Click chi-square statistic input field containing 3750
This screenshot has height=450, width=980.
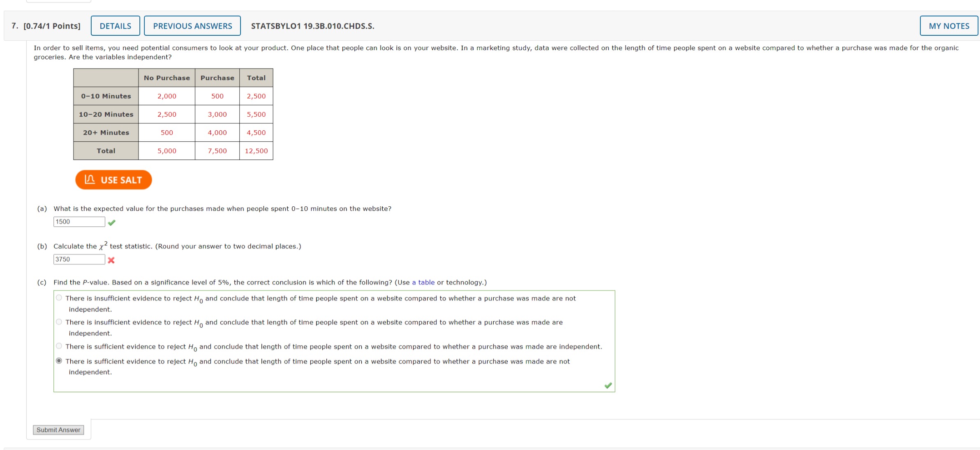pyautogui.click(x=79, y=259)
